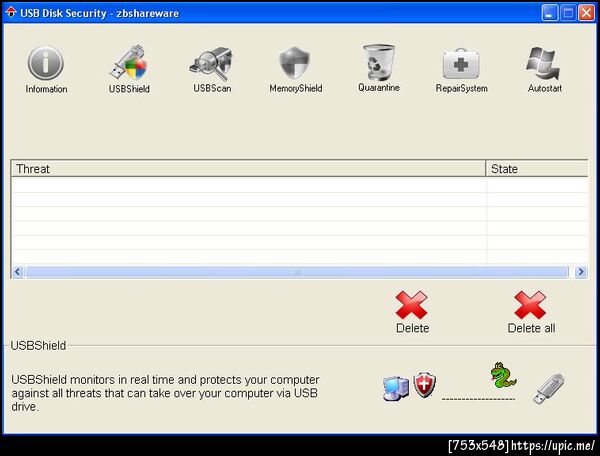The image size is (600, 456).
Task: Click the computer monitor icon at bottom
Action: tap(396, 388)
